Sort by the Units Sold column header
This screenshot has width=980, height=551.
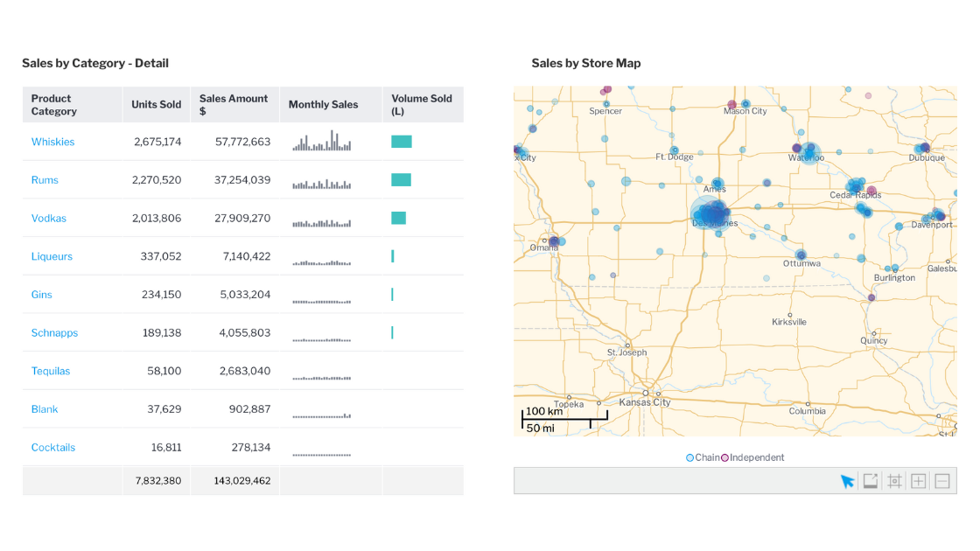point(157,104)
